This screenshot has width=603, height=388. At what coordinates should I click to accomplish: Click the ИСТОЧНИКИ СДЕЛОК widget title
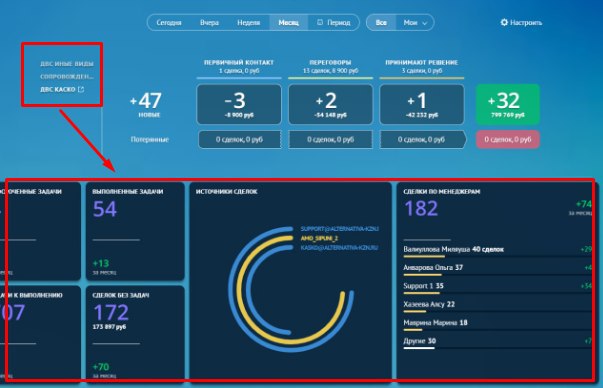pos(227,192)
